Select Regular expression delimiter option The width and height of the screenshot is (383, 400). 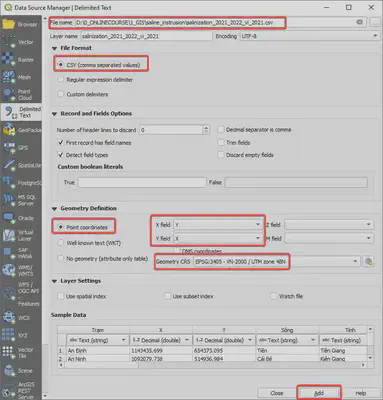pyautogui.click(x=95, y=80)
